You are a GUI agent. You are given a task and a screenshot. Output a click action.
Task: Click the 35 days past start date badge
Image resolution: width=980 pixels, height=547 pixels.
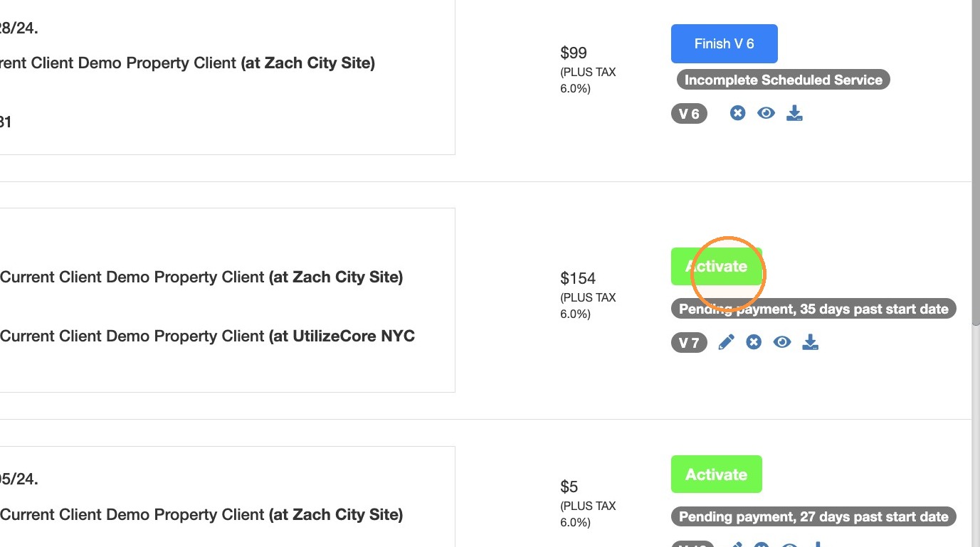pyautogui.click(x=813, y=309)
